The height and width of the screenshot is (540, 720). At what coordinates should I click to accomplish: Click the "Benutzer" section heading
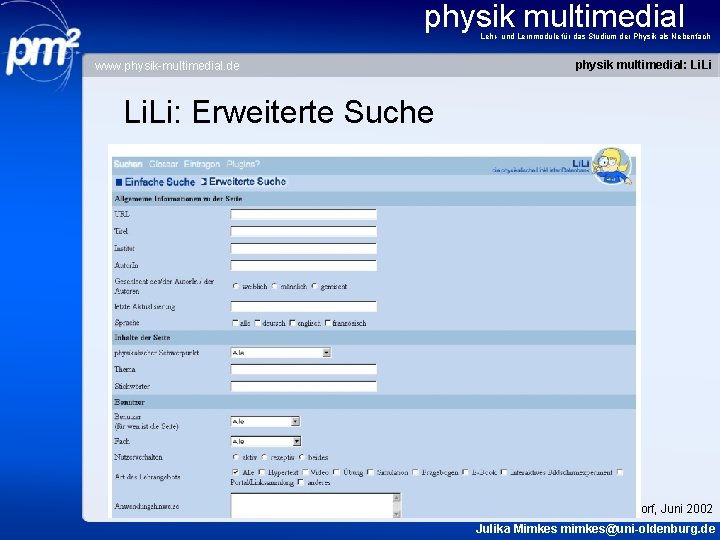click(x=129, y=402)
